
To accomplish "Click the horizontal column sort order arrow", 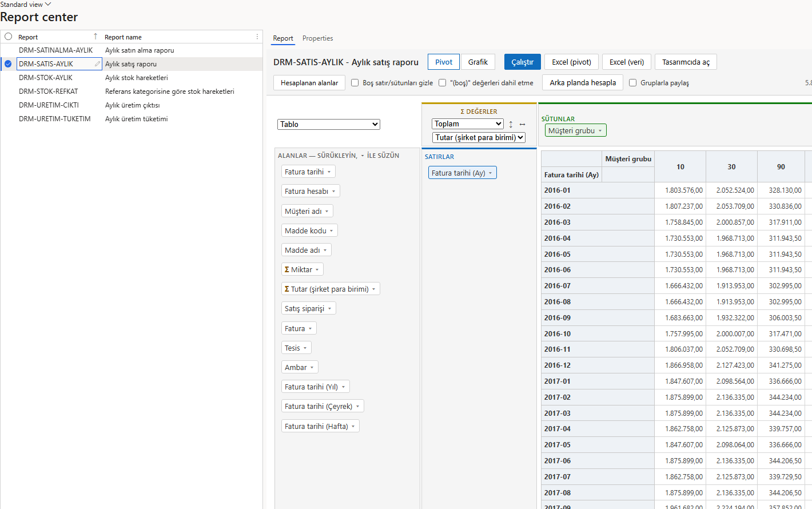I will [522, 124].
